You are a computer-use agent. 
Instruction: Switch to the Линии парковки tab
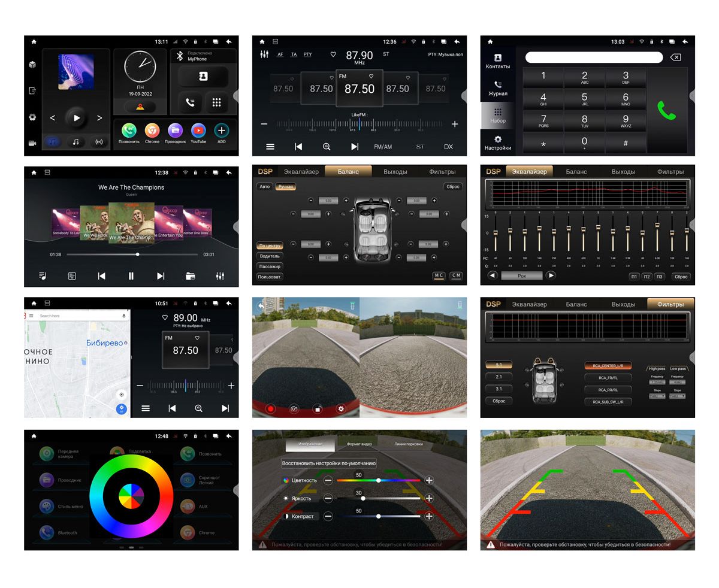408,444
